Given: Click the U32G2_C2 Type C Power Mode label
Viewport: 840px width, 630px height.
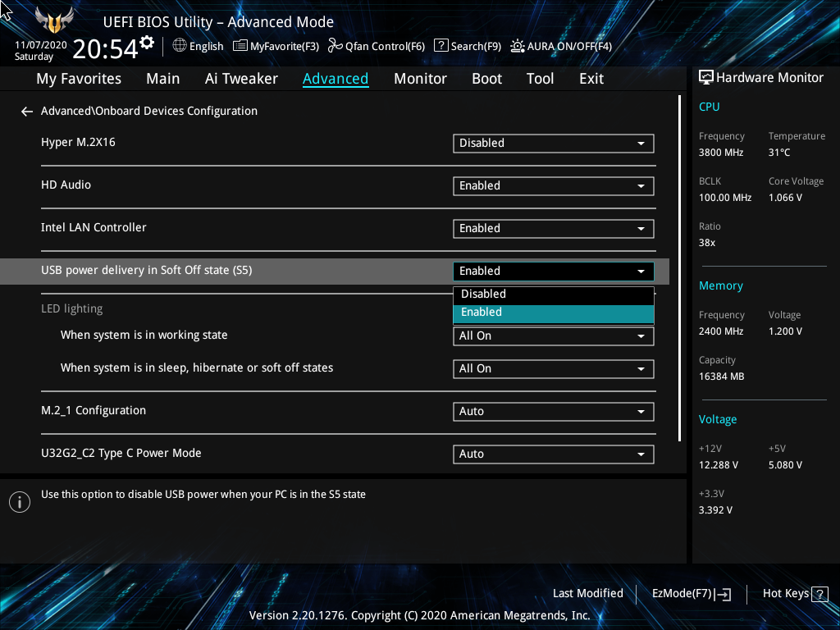Looking at the screenshot, I should [121, 453].
